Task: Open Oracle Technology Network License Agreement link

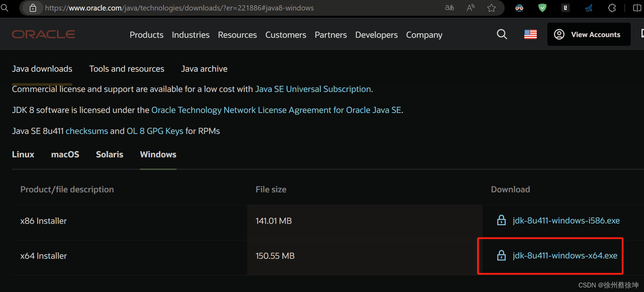Action: pyautogui.click(x=276, y=110)
